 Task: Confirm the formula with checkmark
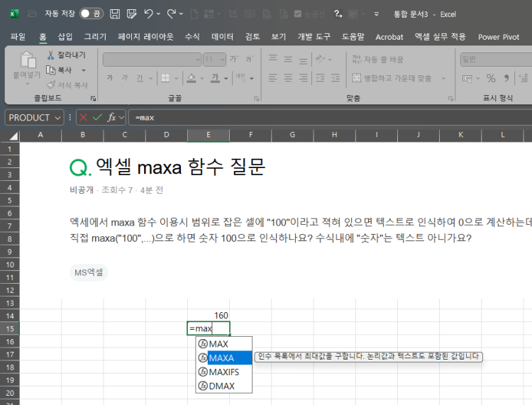[97, 117]
